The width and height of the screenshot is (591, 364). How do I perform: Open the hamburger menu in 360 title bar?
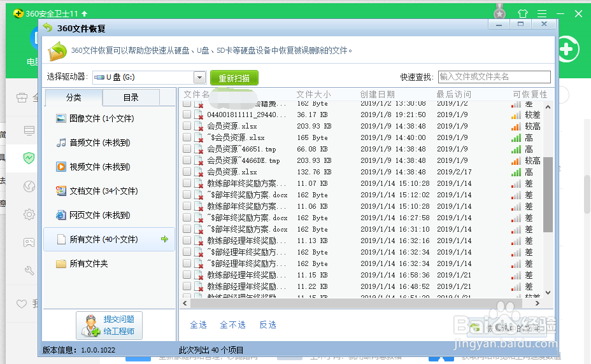[x=542, y=13]
